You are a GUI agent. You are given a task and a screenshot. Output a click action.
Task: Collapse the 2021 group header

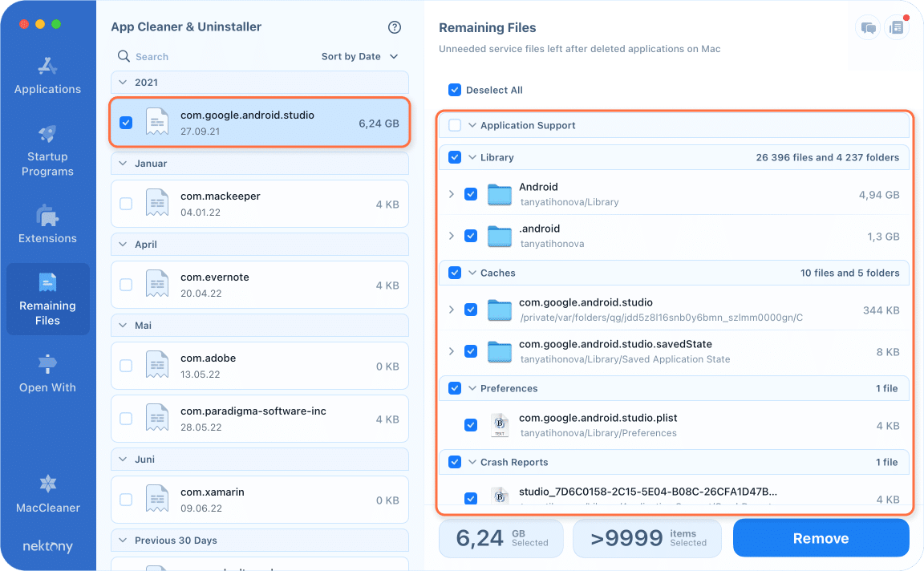[x=123, y=83]
